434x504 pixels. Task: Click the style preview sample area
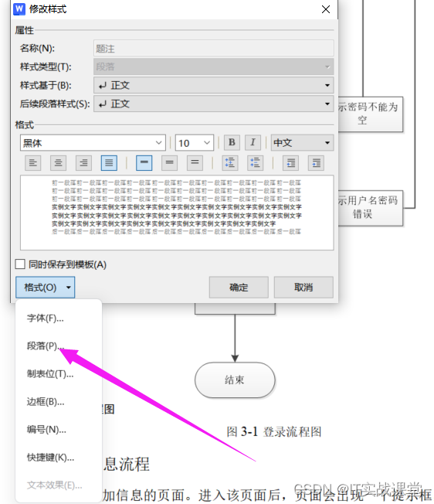(x=177, y=213)
